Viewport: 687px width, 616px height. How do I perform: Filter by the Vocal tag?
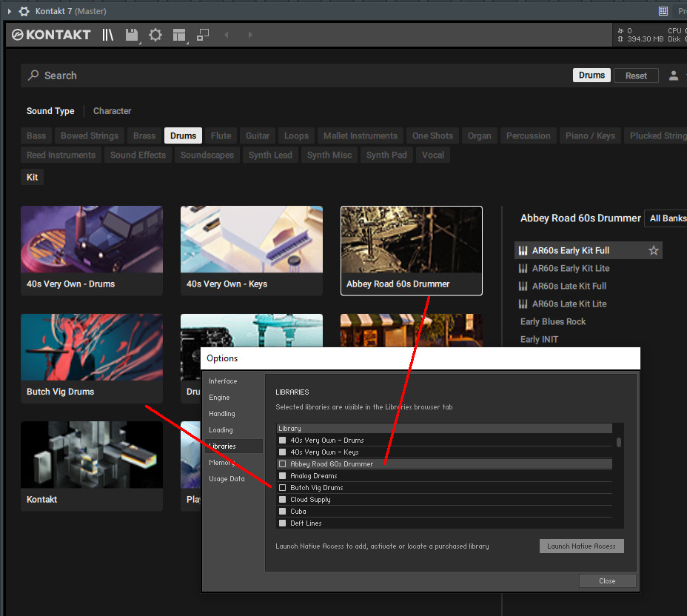pyautogui.click(x=433, y=155)
